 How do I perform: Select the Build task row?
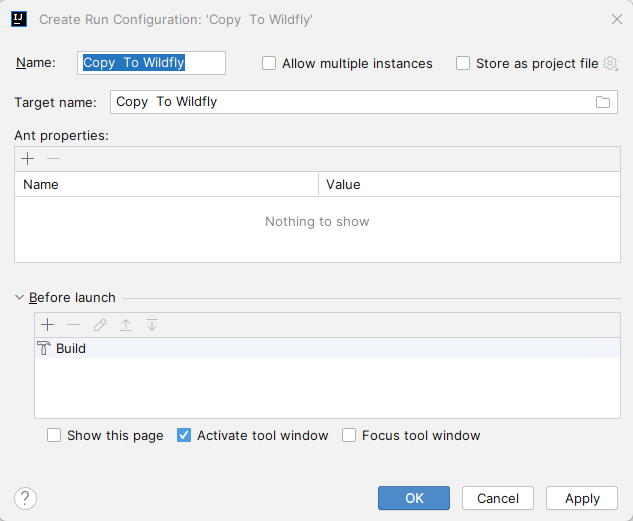click(327, 348)
